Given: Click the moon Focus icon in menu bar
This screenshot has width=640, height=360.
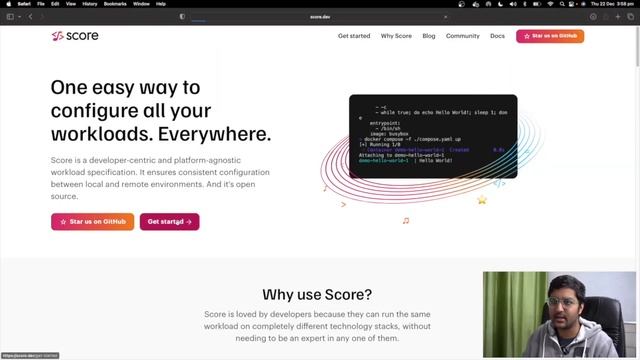Looking at the screenshot, I should tap(500, 4).
